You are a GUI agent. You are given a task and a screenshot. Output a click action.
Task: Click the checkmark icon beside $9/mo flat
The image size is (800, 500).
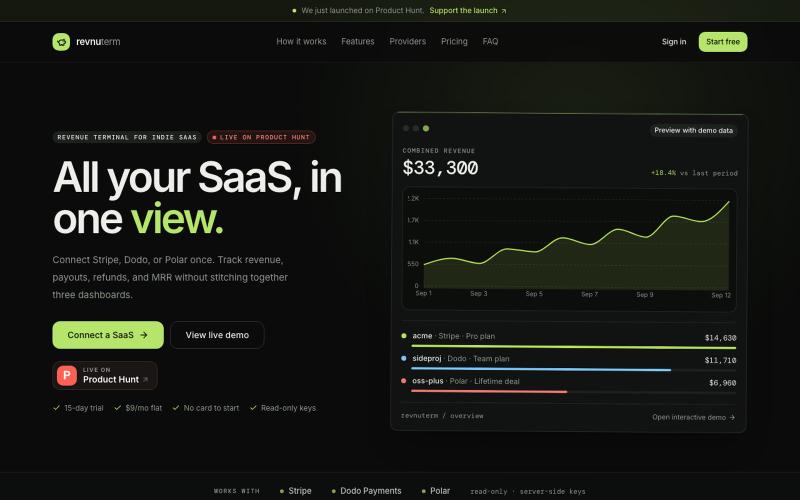[x=117, y=408]
